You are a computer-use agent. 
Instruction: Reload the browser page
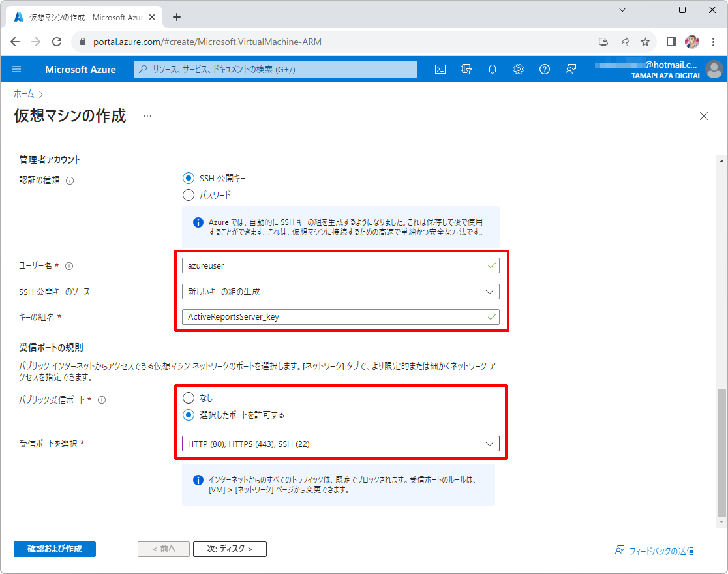tap(57, 42)
